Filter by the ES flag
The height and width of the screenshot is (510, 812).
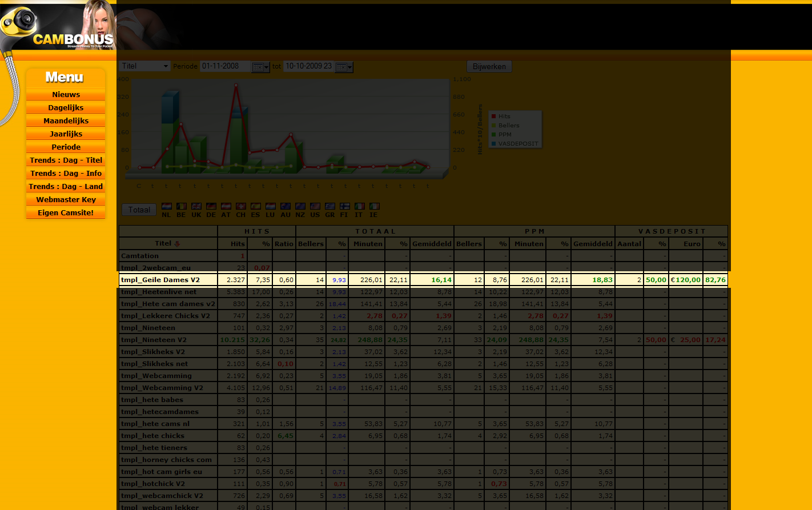tap(256, 206)
